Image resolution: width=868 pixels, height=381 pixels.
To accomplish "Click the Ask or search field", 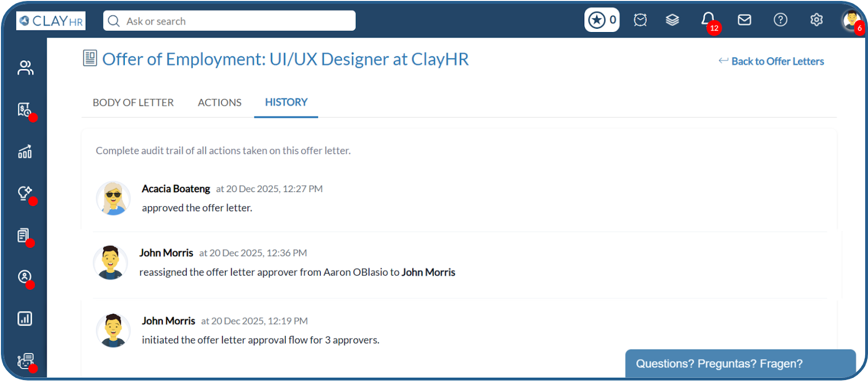I will click(229, 21).
